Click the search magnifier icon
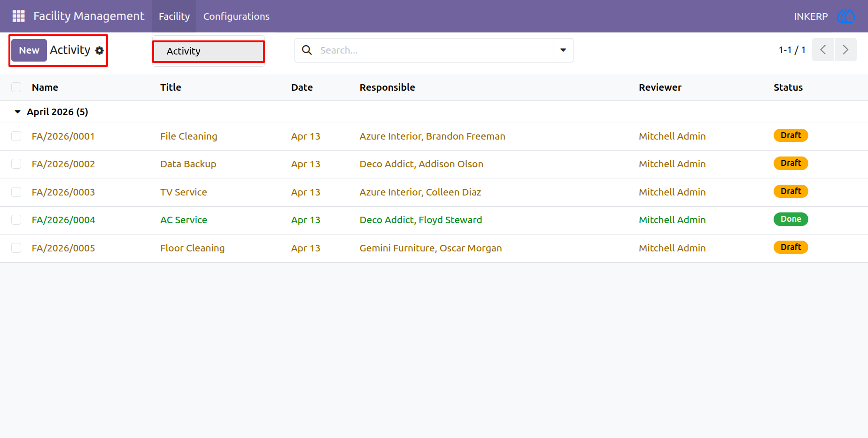 [307, 50]
